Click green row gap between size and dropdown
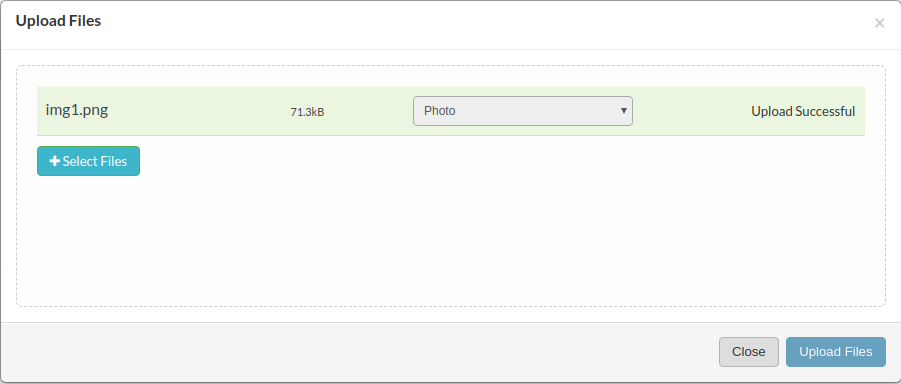This screenshot has height=384, width=901. pyautogui.click(x=368, y=111)
